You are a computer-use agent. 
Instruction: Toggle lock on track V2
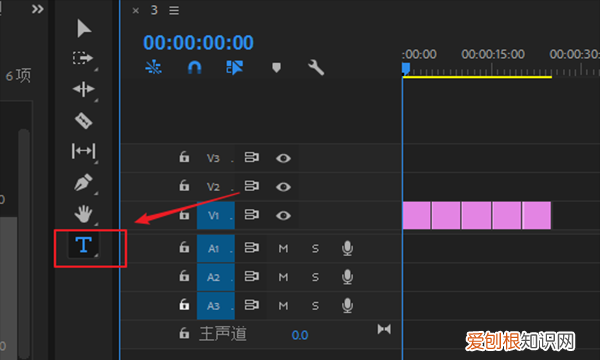click(x=184, y=186)
